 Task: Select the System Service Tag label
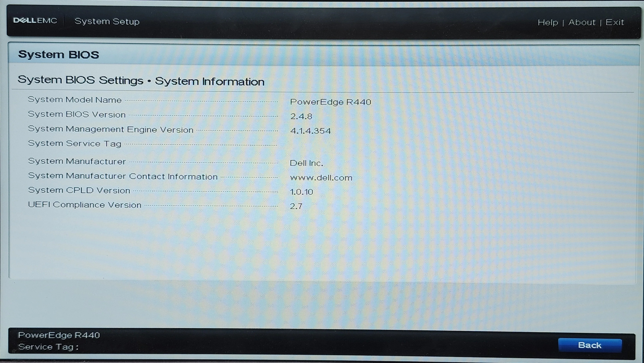click(75, 144)
